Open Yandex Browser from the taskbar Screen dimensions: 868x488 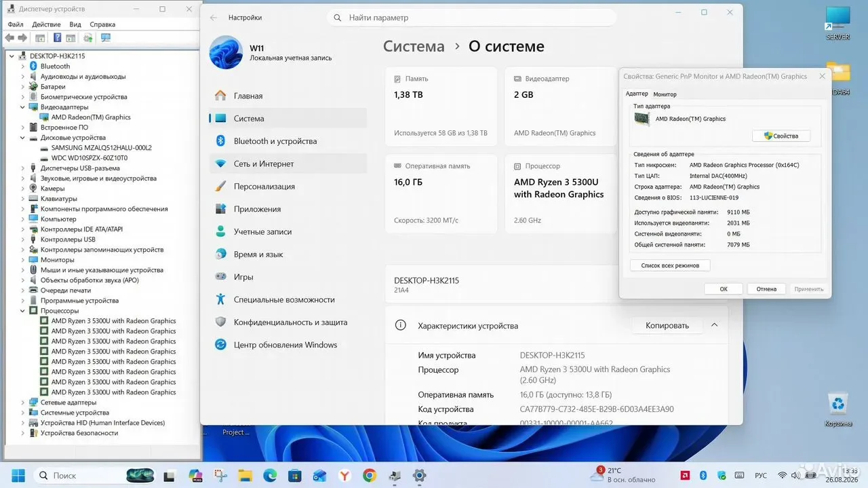(x=344, y=475)
